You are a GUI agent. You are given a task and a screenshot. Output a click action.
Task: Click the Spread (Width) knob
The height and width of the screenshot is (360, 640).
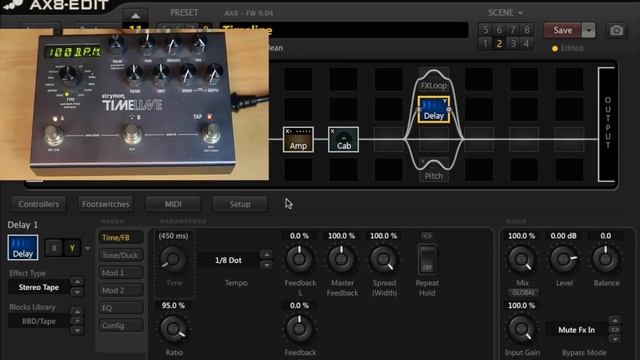[383, 259]
